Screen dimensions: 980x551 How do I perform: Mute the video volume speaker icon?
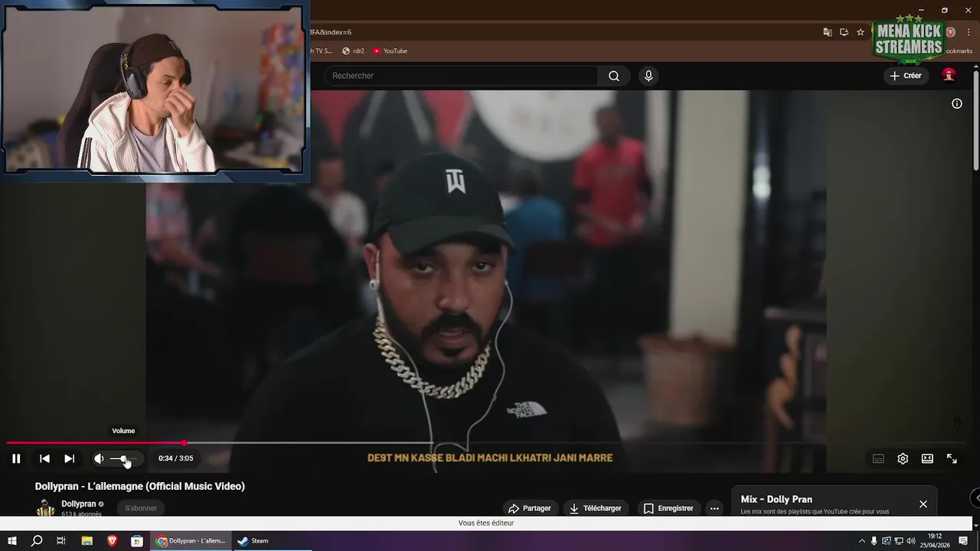(x=99, y=458)
